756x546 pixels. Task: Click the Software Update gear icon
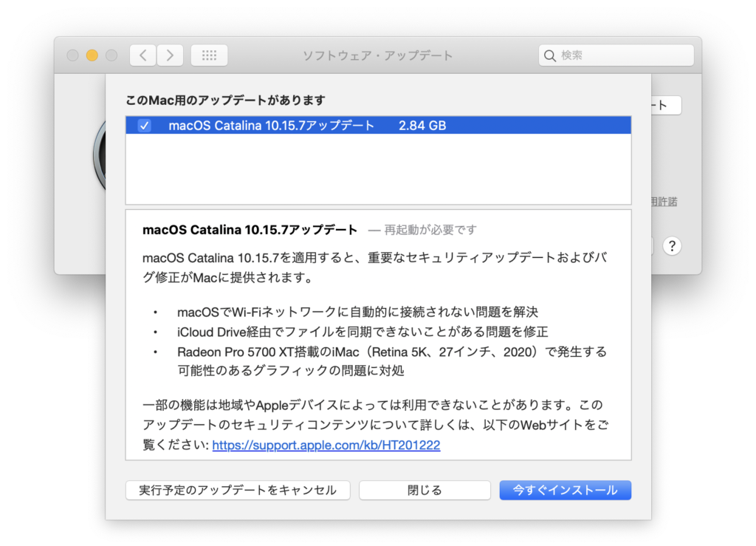tap(99, 155)
